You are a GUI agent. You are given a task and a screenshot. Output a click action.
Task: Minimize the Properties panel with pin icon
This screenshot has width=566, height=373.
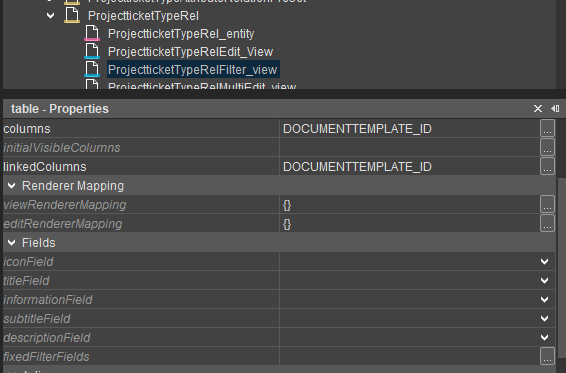coord(555,108)
